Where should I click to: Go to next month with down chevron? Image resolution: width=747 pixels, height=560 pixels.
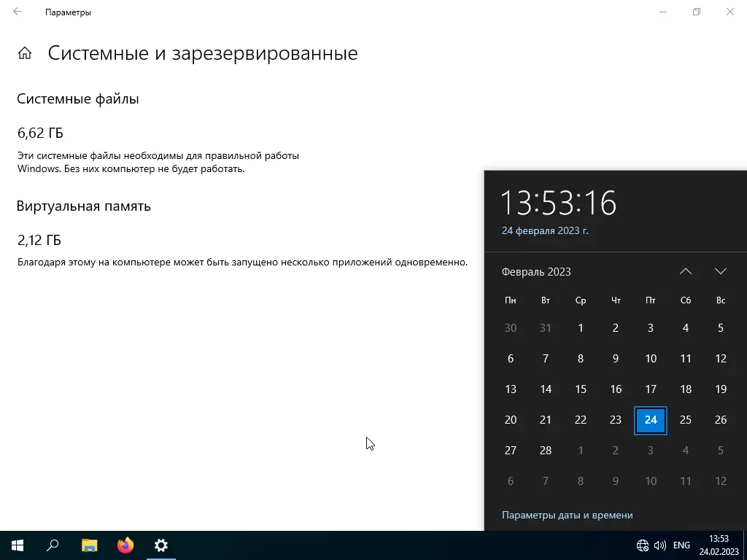720,271
